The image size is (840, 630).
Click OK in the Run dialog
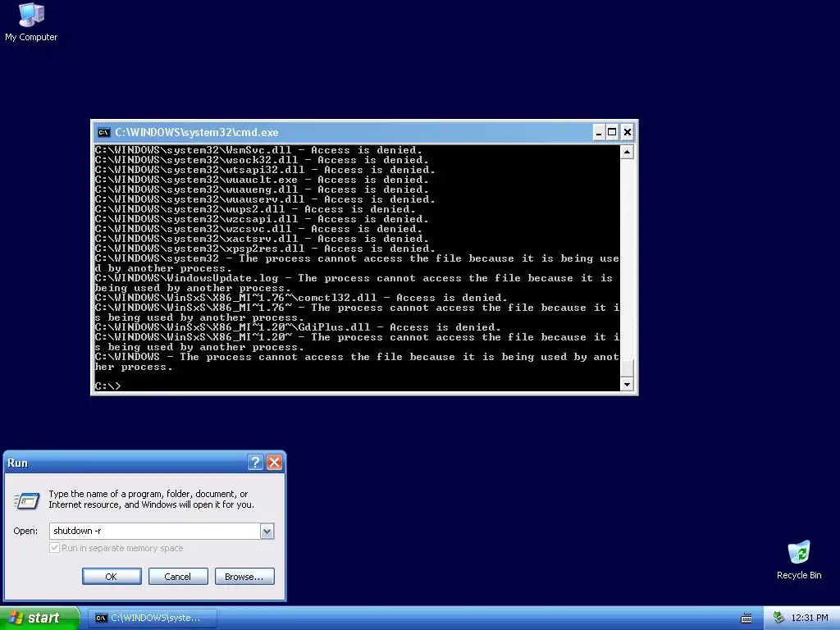coord(112,577)
